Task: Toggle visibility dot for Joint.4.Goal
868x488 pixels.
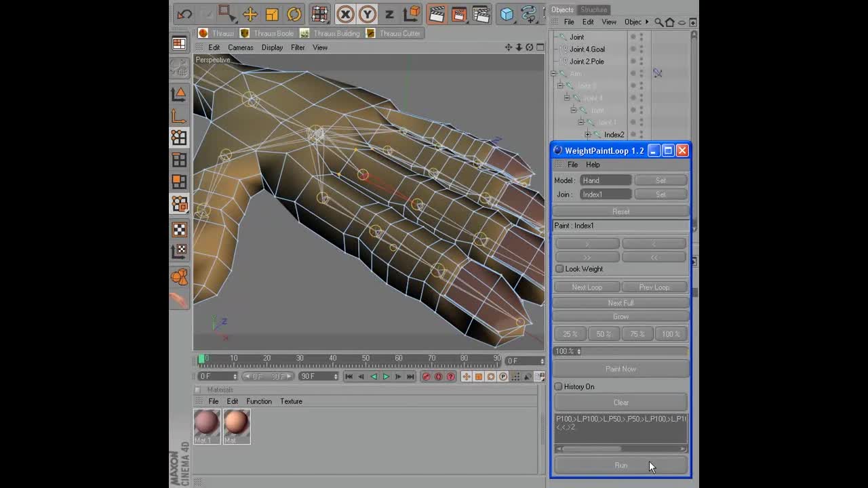Action: [633, 49]
